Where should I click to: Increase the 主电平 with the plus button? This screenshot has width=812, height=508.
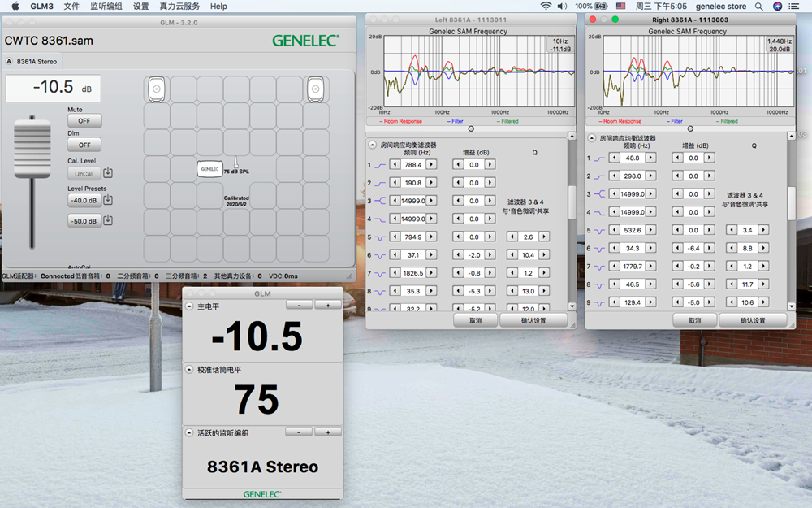[x=328, y=305]
